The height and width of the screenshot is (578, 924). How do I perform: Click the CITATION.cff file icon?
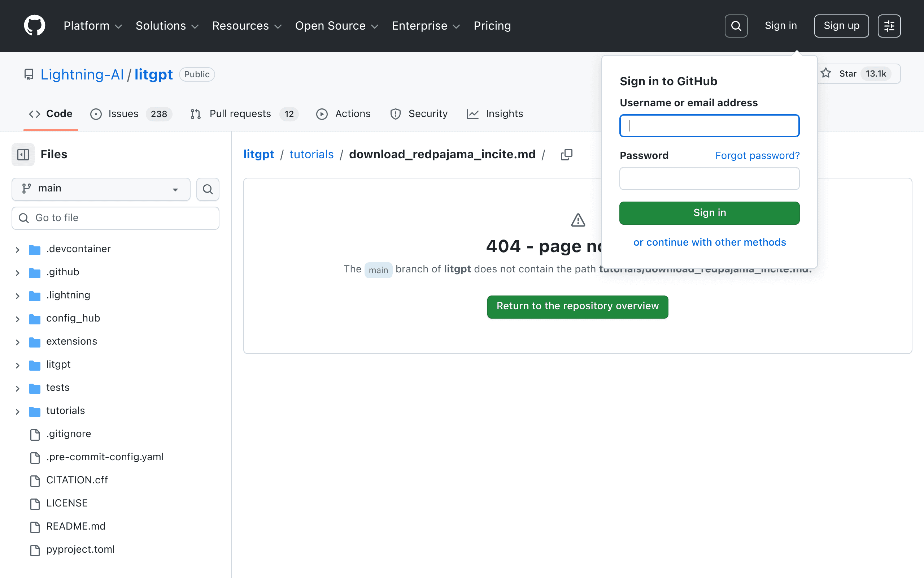(35, 481)
